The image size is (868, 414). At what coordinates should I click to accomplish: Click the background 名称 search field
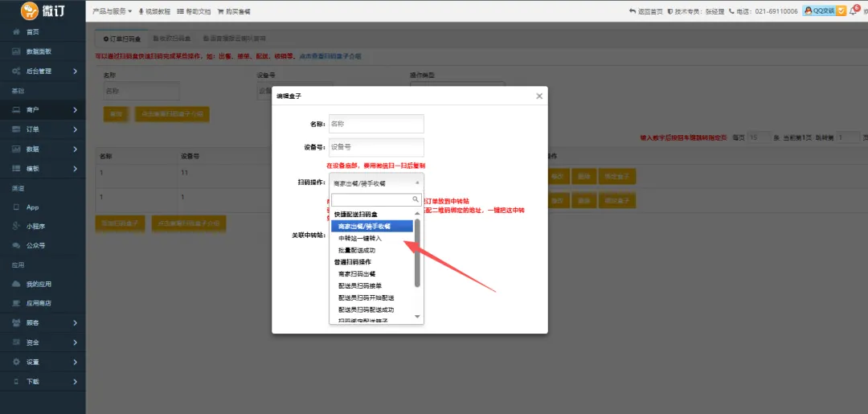coord(141,92)
